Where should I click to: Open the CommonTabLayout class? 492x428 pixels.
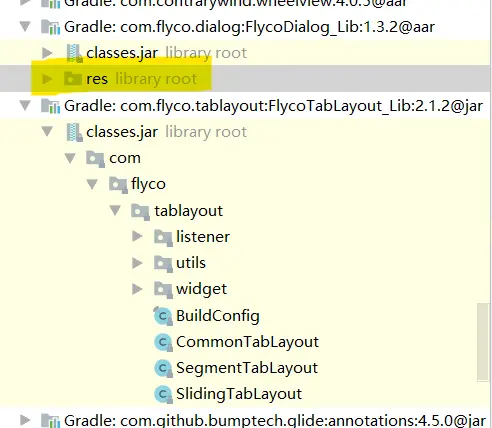(x=247, y=342)
